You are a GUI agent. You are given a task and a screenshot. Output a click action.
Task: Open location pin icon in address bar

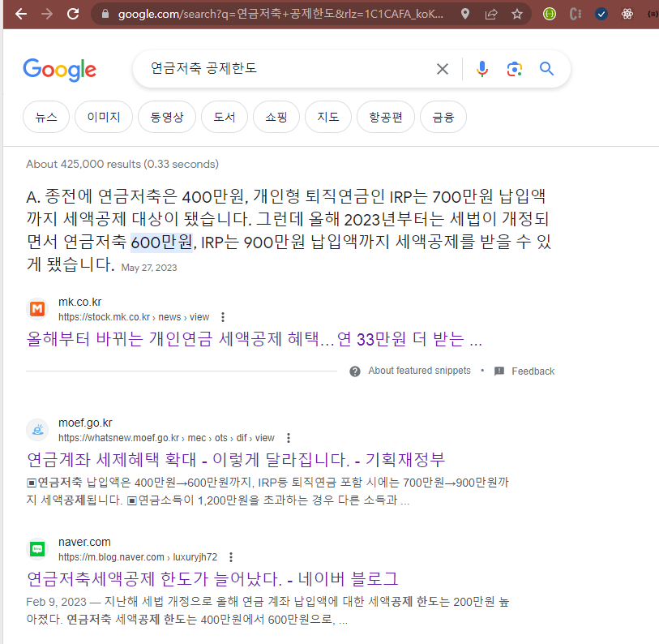(x=464, y=14)
